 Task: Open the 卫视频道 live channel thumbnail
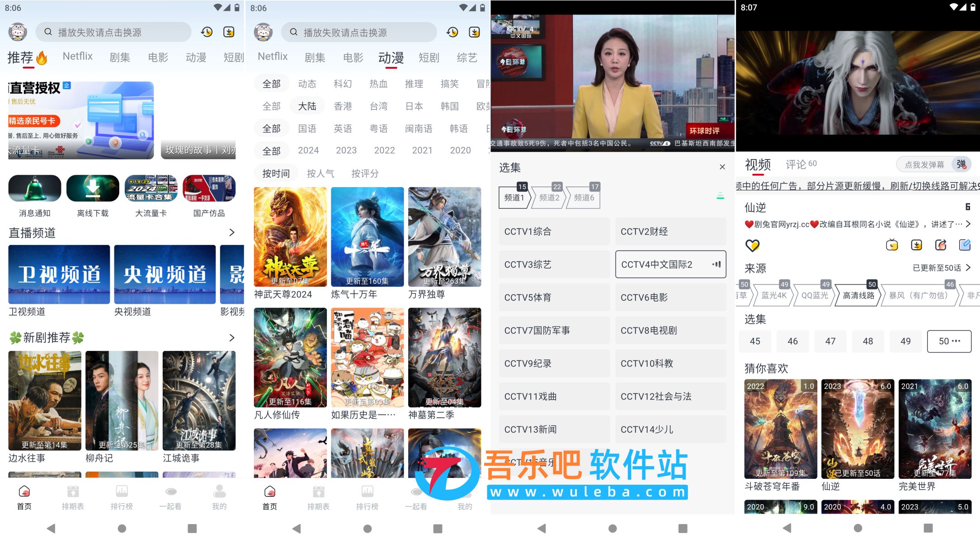tap(59, 274)
